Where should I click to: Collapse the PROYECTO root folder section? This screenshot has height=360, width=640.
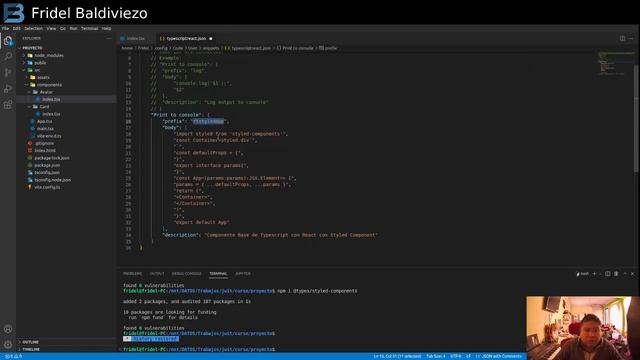point(67,48)
